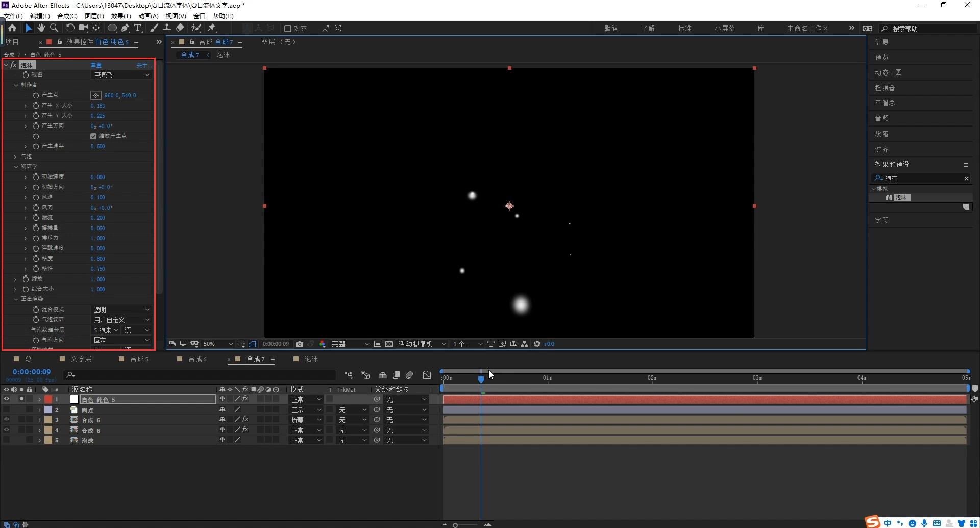Open the 效果(T) menu
This screenshot has height=528, width=980.
pyautogui.click(x=121, y=16)
